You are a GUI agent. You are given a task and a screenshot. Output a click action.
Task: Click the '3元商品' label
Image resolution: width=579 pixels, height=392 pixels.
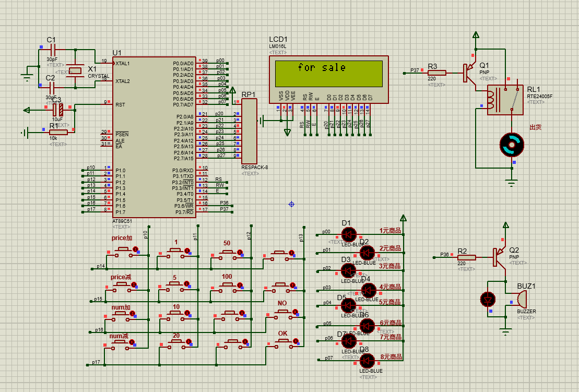(x=390, y=266)
